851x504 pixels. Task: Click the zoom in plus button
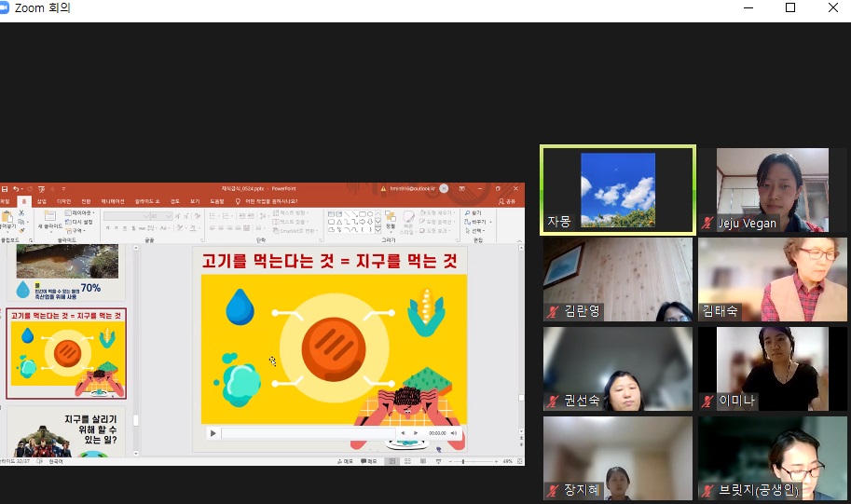(x=497, y=461)
